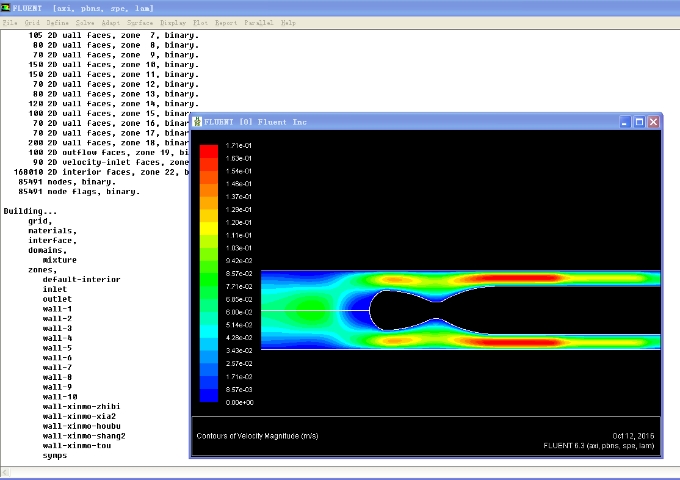Open the Parallel menu
Viewport: 680px width, 480px height.
[258, 22]
